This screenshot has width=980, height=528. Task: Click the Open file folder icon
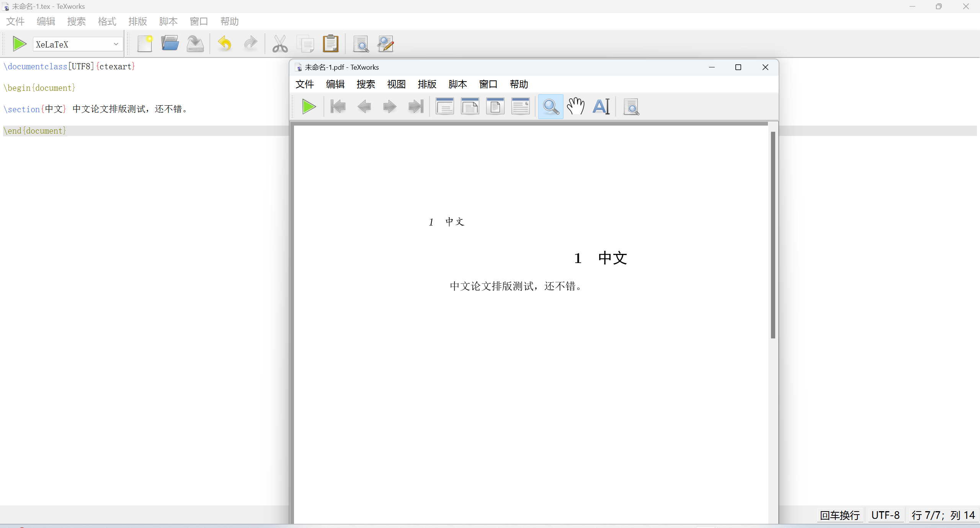pos(170,44)
